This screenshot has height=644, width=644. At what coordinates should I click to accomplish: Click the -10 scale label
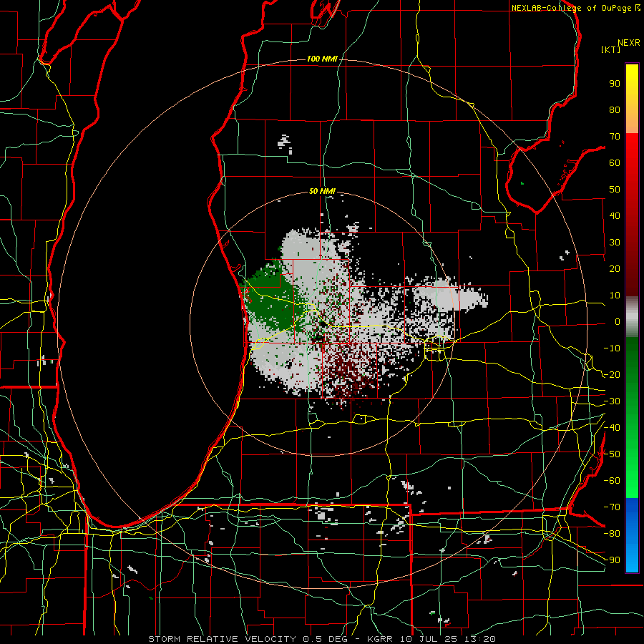(612, 348)
